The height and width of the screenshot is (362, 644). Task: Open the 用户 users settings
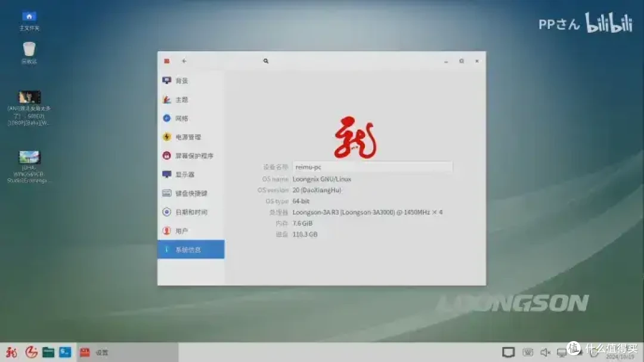191,231
